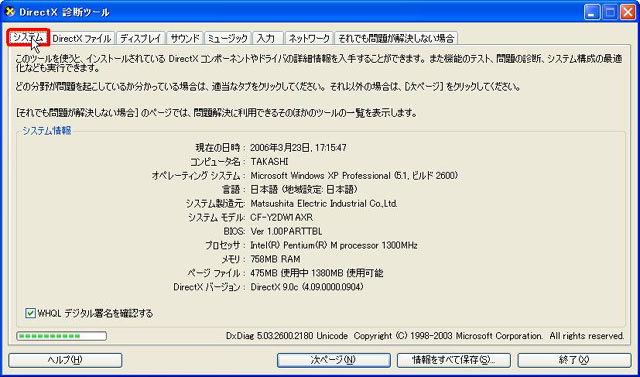640x377 pixels.
Task: Click 情報をすべて保存(S)... button
Action: click(x=453, y=360)
